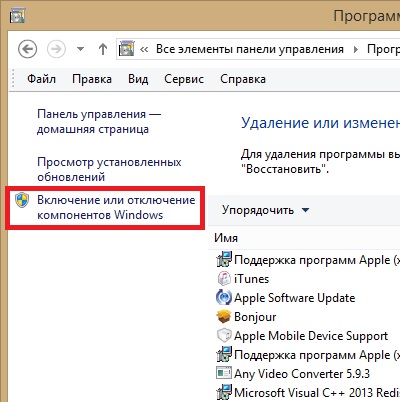Open the recent locations dropdown arrow
Viewport: 400px width, 402px height.
tap(80, 49)
